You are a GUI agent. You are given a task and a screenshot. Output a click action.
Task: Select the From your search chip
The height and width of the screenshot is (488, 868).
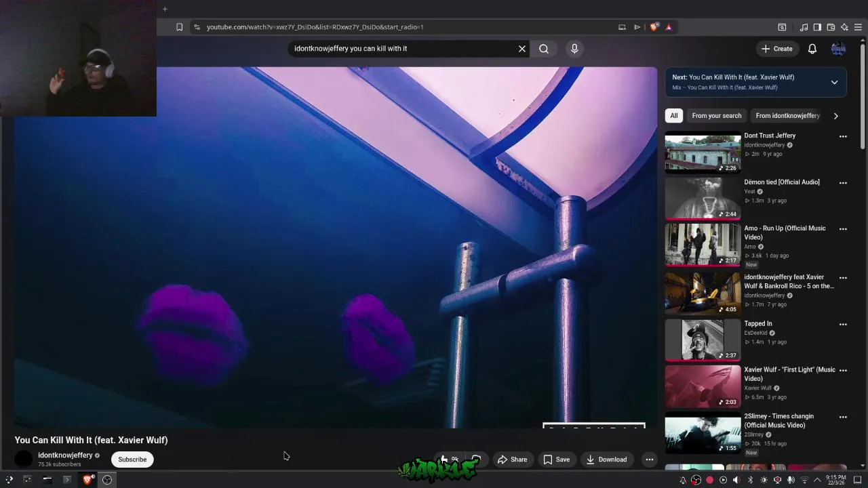717,116
